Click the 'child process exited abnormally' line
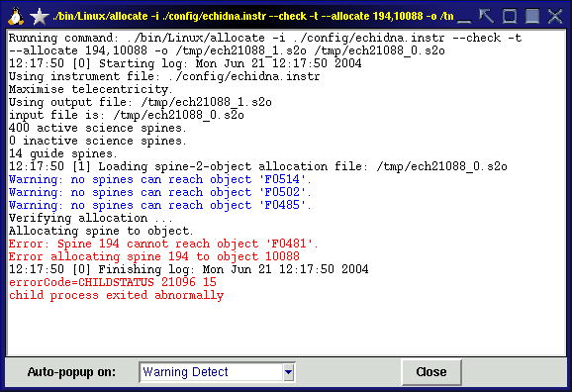572x392 pixels. (x=117, y=295)
